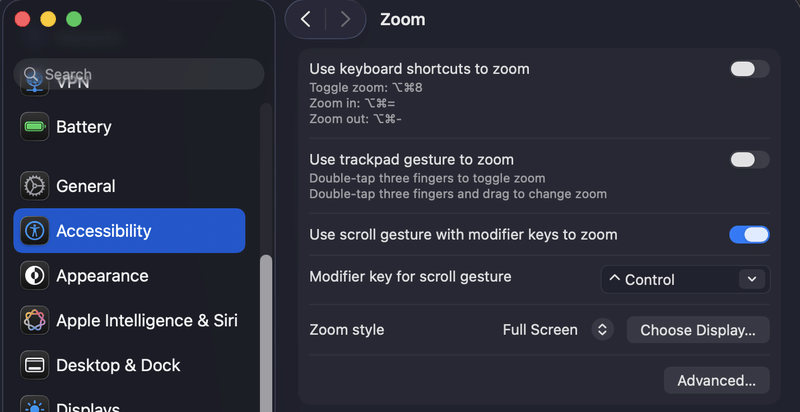The width and height of the screenshot is (800, 412).
Task: Enable keyboard shortcuts to zoom
Action: [749, 69]
